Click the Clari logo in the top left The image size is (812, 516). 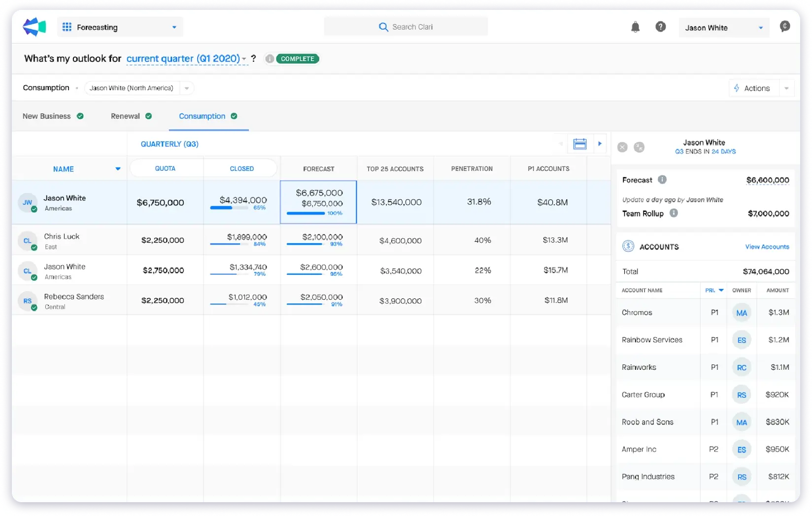pyautogui.click(x=34, y=27)
